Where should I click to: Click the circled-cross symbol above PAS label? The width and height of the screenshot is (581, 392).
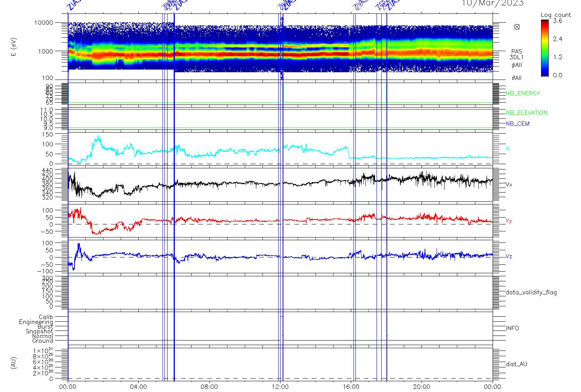(517, 27)
